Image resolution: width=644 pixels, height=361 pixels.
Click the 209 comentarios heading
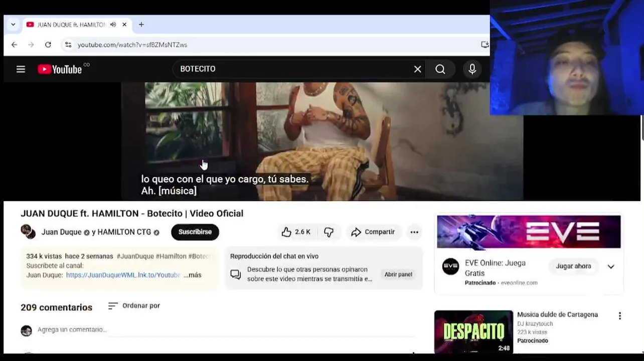[x=56, y=307]
